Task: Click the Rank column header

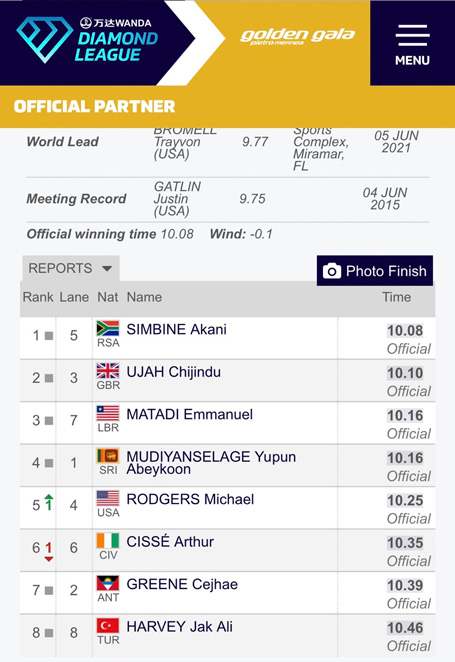Action: pos(38,297)
